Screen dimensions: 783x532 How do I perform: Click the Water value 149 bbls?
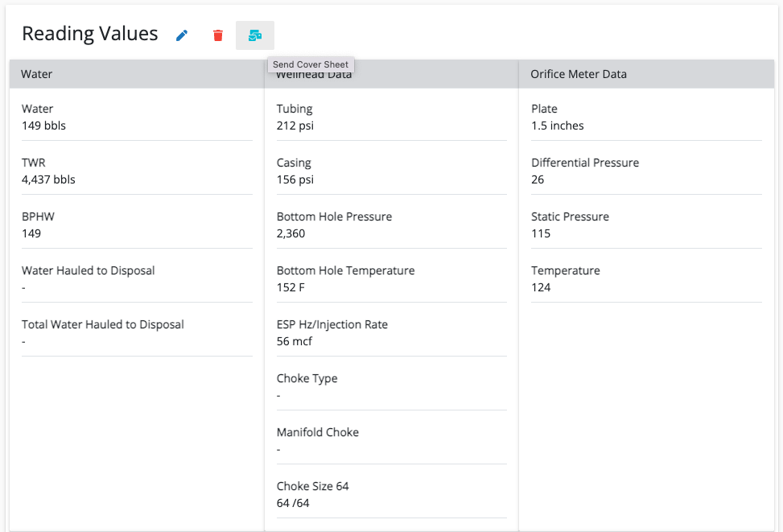43,126
